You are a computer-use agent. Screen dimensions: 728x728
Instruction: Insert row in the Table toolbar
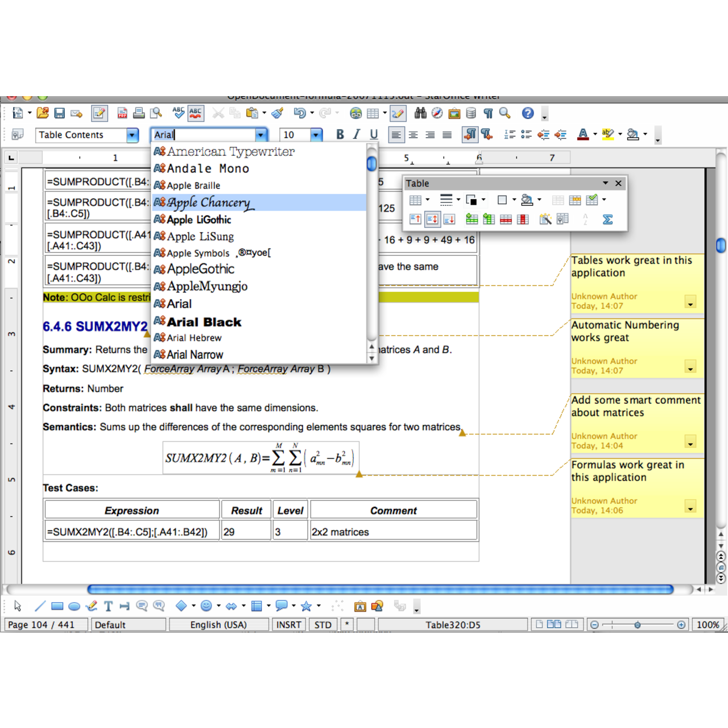tap(471, 219)
